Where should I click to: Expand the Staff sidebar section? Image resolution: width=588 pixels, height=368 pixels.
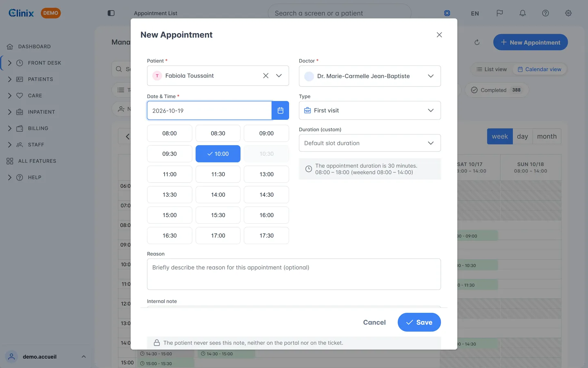9,145
